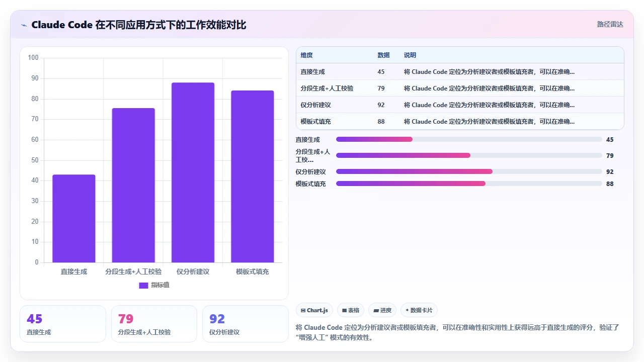644x362 pixels.
Task: Click the 模板式填充 bar in the chart
Action: click(x=253, y=176)
